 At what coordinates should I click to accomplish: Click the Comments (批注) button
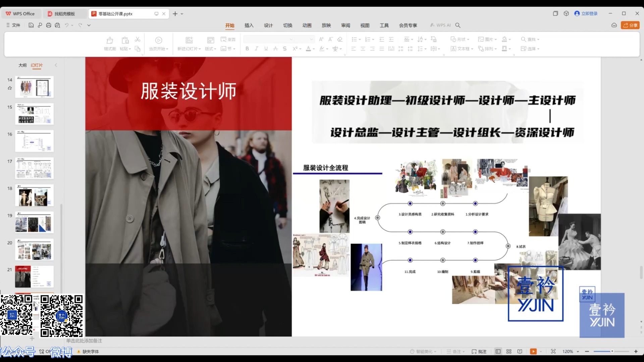(x=479, y=351)
